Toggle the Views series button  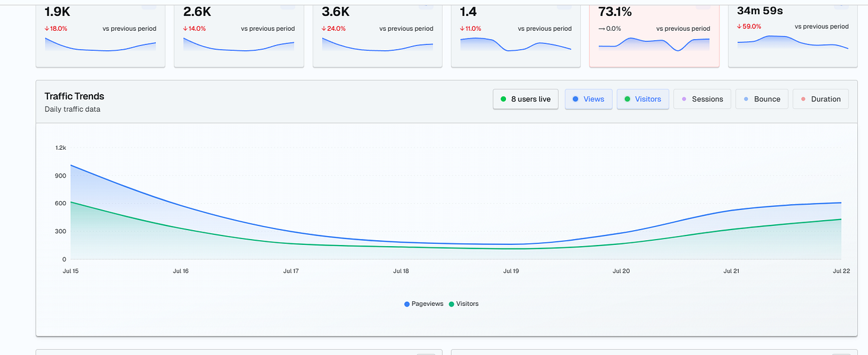click(x=588, y=99)
